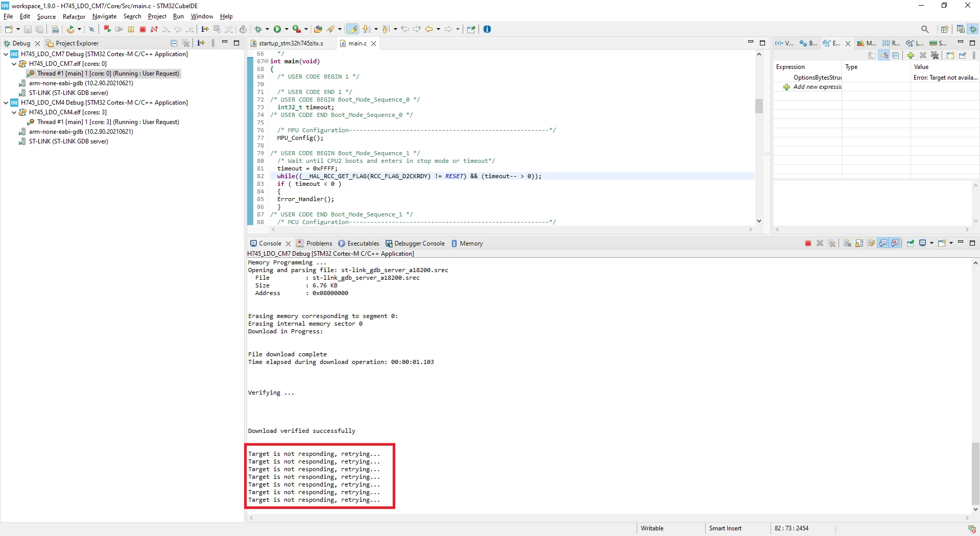Open the New file dropdown arrow
Image resolution: width=980 pixels, height=536 pixels.
click(x=18, y=29)
